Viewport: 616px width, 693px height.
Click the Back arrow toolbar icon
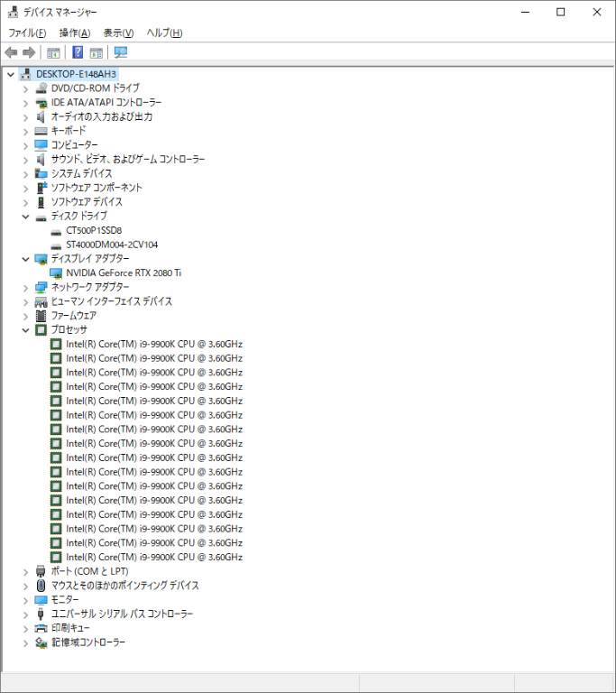coord(11,52)
